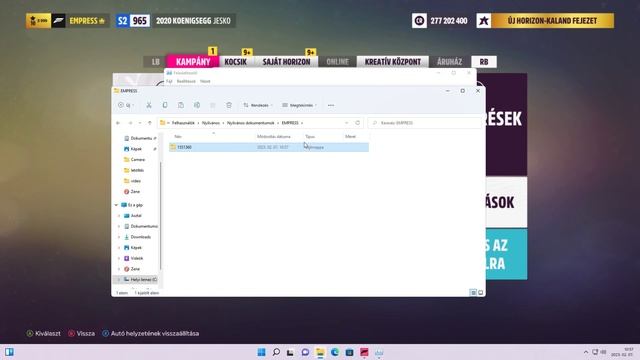
Task: Go up one folder with up arrow
Action: 150,123
